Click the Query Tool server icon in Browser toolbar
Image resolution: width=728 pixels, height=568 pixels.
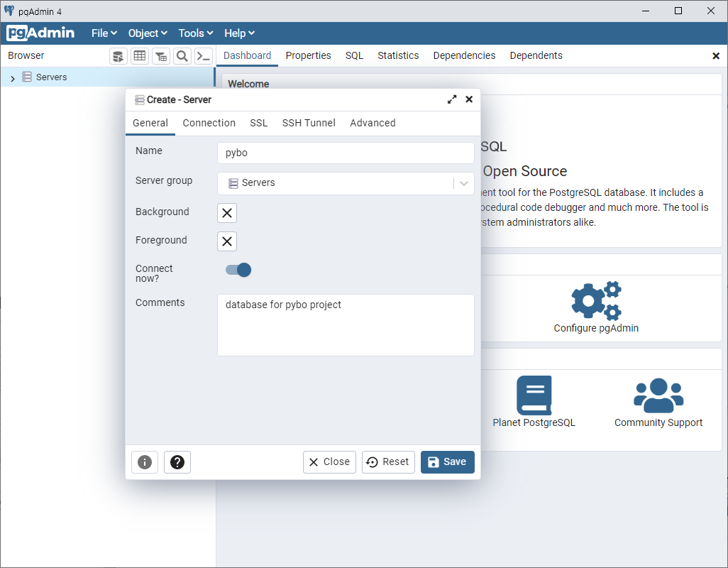(118, 56)
